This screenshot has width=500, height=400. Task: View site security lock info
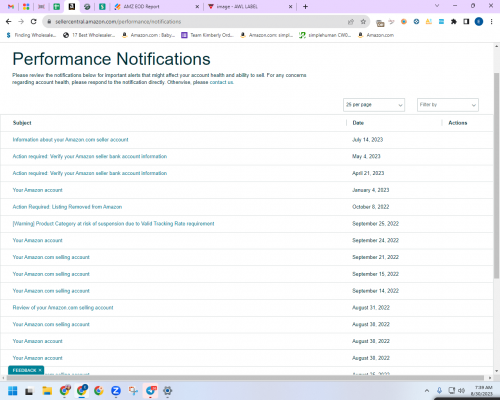coord(49,22)
